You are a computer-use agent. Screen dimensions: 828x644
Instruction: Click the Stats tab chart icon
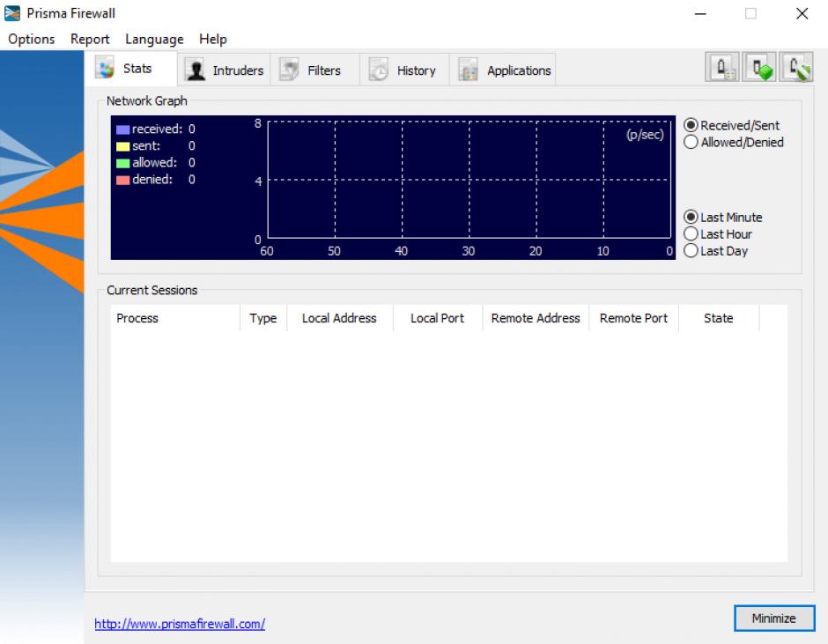click(x=105, y=68)
